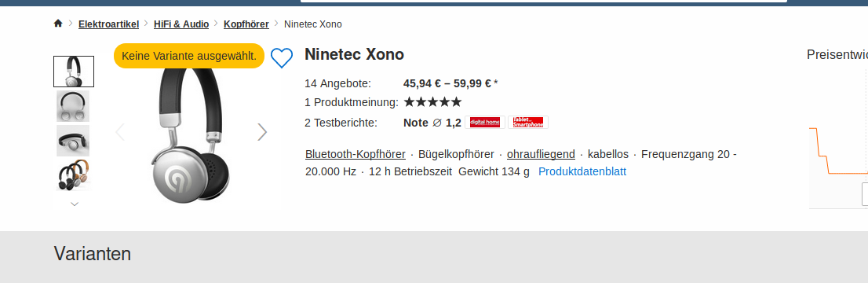Go to Elektroartikel breadcrumb
The width and height of the screenshot is (868, 283).
[108, 24]
